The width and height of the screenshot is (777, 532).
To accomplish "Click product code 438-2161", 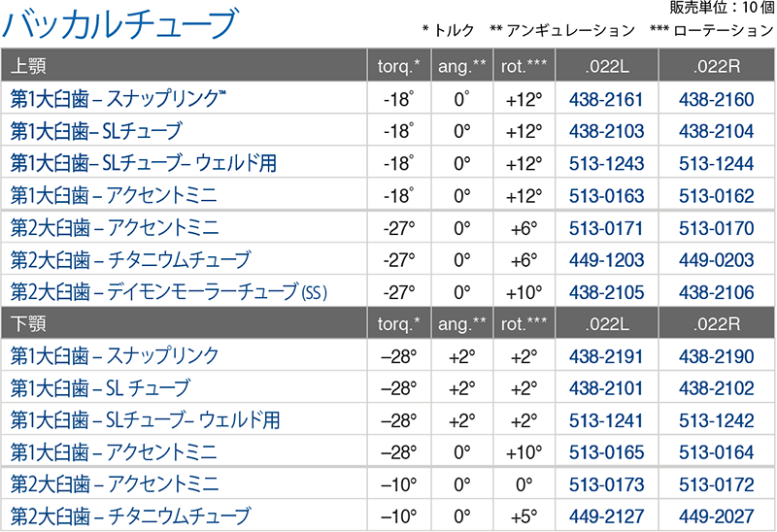I will [605, 100].
